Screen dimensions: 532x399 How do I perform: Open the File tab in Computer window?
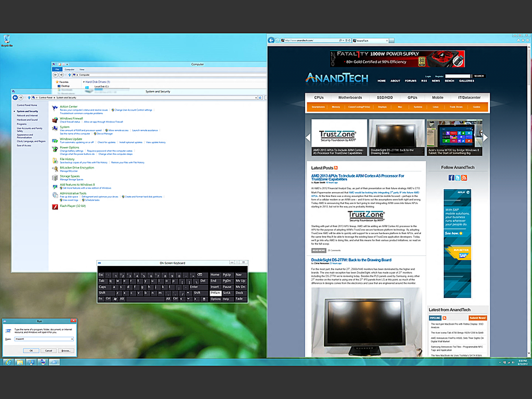57,70
